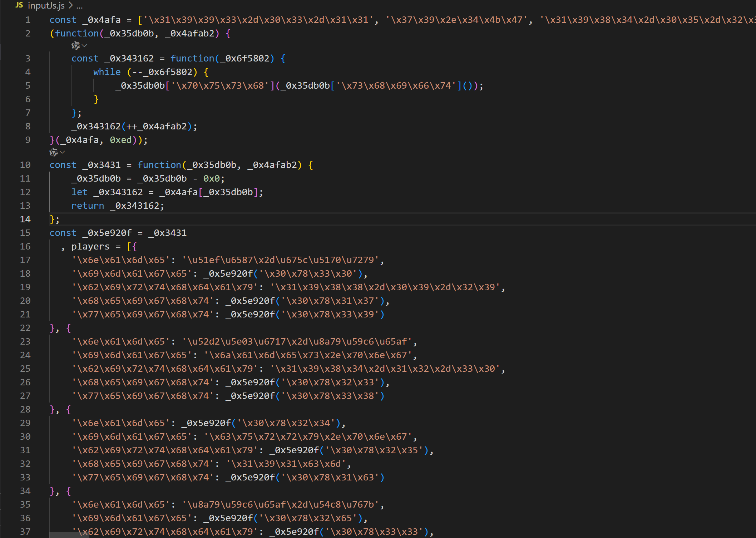Click the JS file icon in breadcrumb
Viewport: 756px width, 538px height.
[19, 5]
